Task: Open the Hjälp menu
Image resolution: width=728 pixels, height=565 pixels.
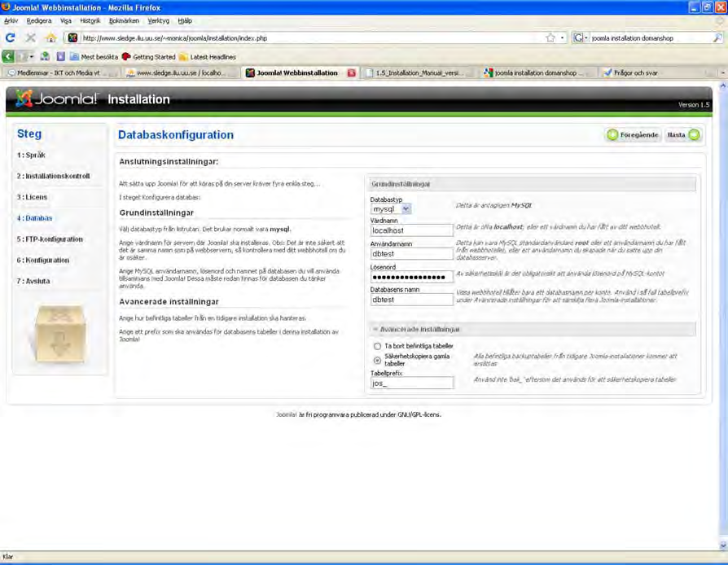Action: pos(185,21)
